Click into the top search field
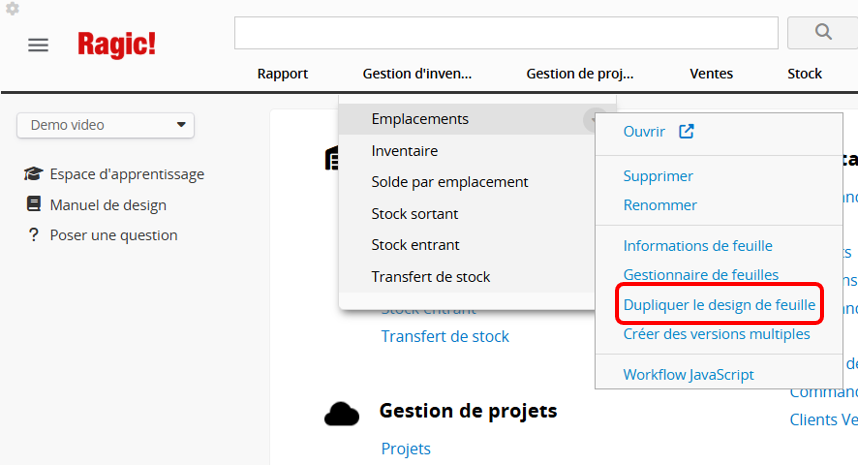Screen dimensions: 859x469 [x=506, y=33]
